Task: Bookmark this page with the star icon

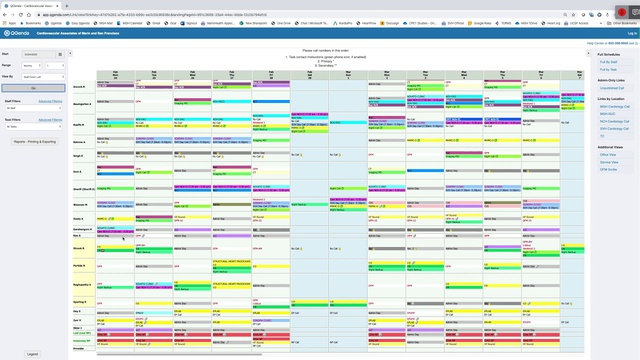Action: pyautogui.click(x=573, y=15)
